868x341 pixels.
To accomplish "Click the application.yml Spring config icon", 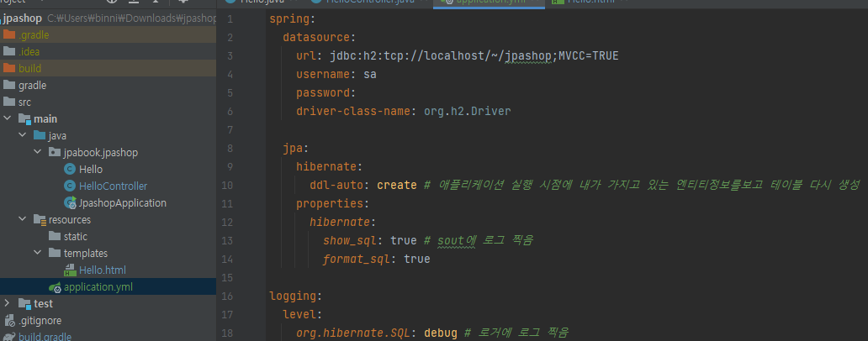I will click(55, 287).
